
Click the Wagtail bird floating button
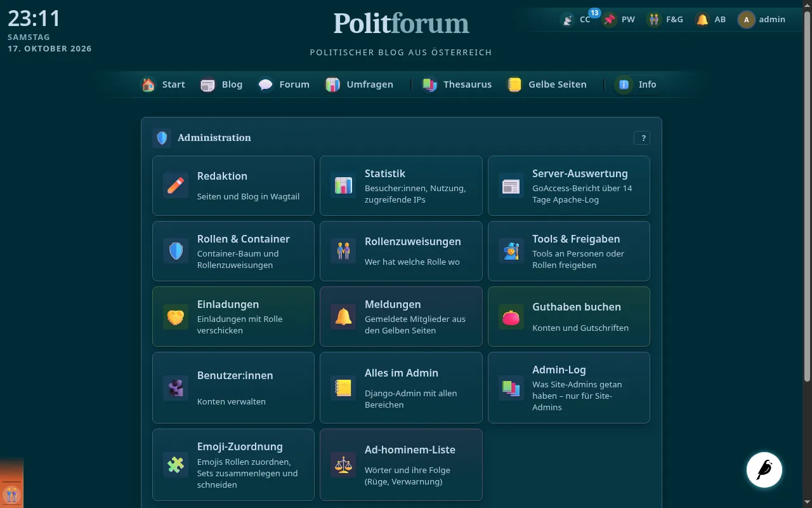coord(764,469)
